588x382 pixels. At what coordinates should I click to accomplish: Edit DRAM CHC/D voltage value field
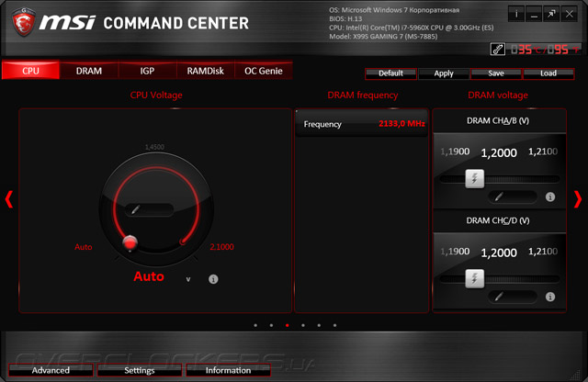tap(513, 297)
